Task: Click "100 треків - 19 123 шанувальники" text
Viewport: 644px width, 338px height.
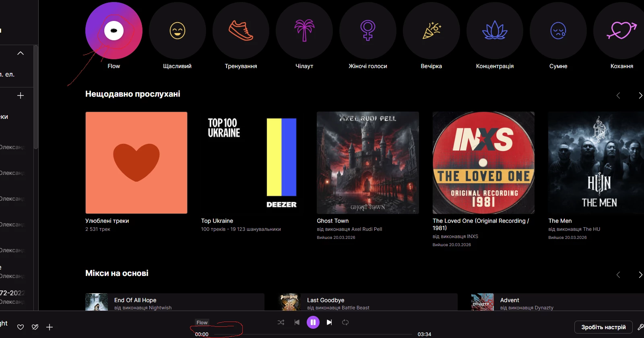Action: (x=241, y=229)
